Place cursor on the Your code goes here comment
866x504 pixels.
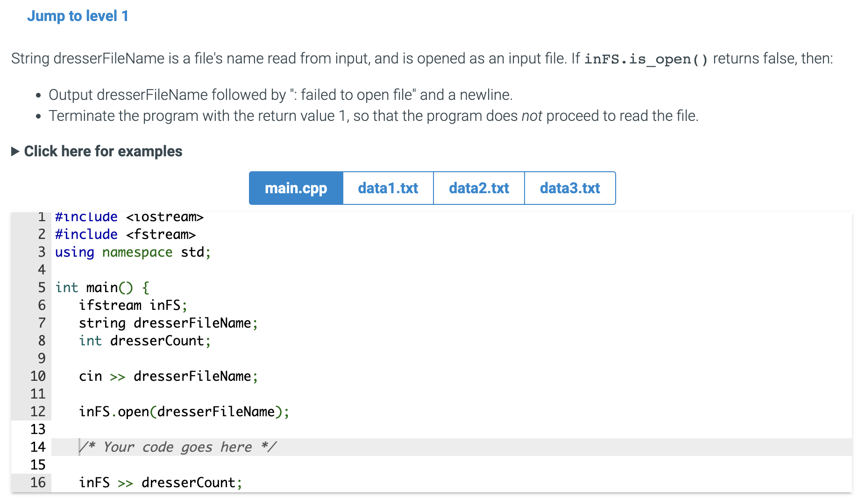(x=177, y=447)
